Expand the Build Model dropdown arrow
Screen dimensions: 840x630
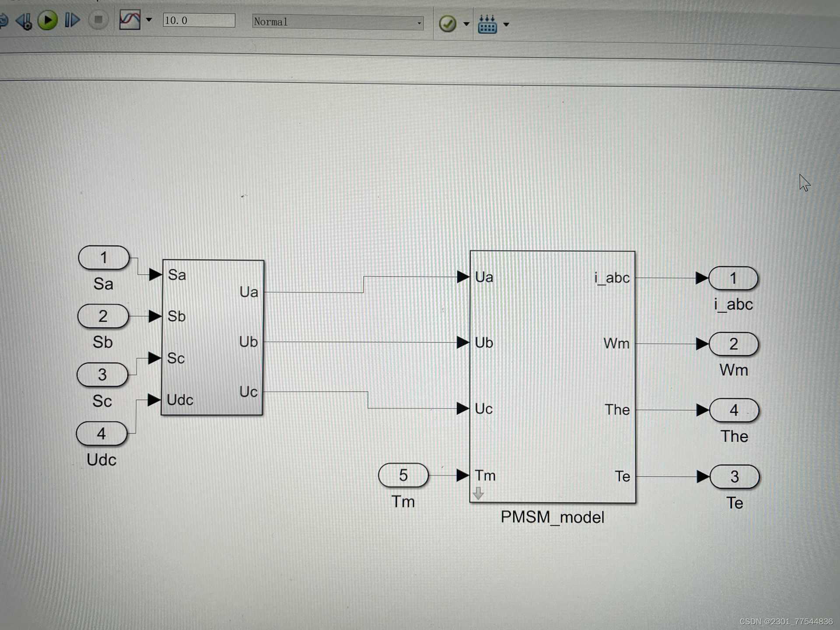click(x=506, y=24)
